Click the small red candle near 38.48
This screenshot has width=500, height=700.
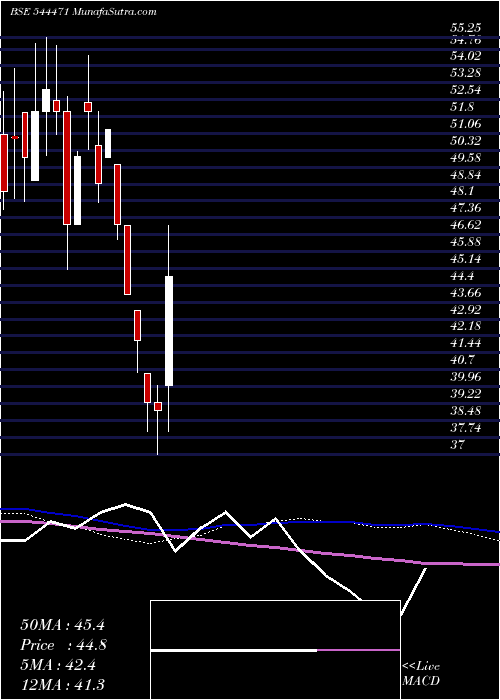pos(158,407)
